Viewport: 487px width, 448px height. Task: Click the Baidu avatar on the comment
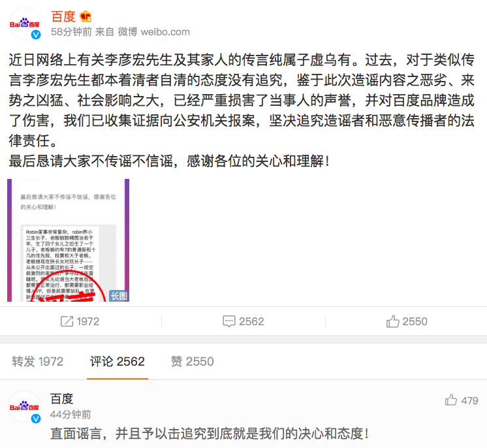click(x=25, y=407)
